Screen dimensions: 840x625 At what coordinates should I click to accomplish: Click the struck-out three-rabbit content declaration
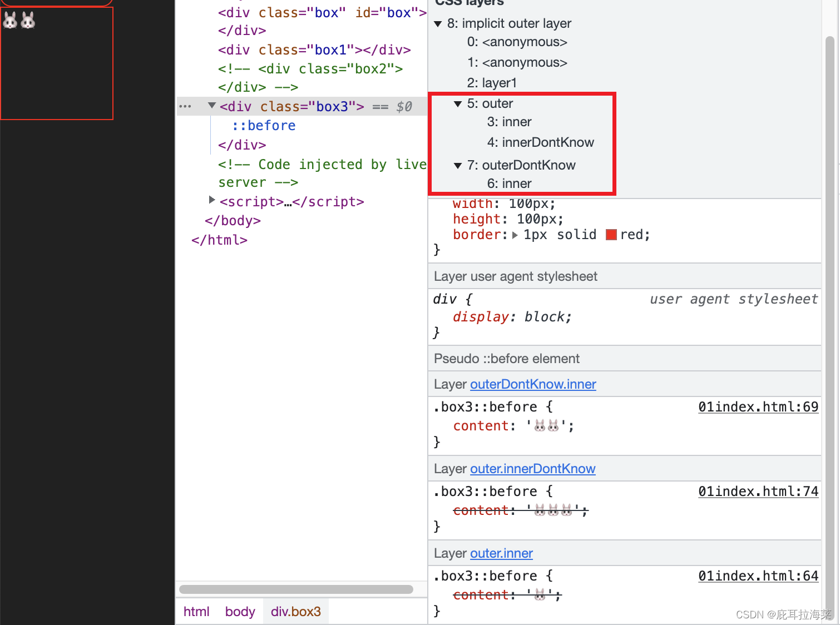tap(521, 510)
